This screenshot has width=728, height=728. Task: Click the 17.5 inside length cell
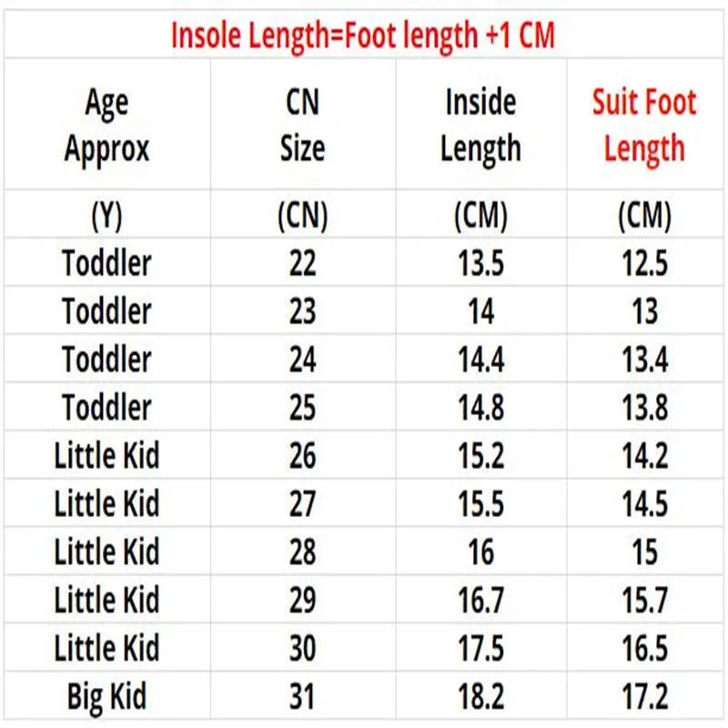click(x=480, y=649)
